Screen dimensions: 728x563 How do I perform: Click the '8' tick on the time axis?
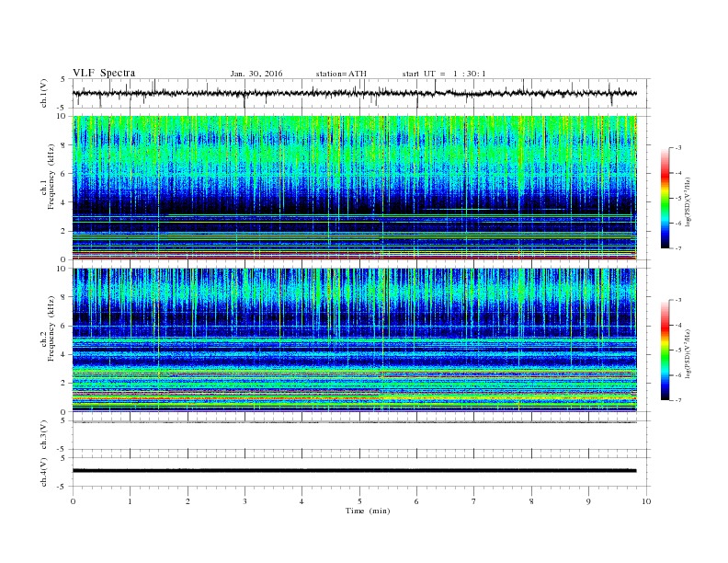[x=531, y=501]
